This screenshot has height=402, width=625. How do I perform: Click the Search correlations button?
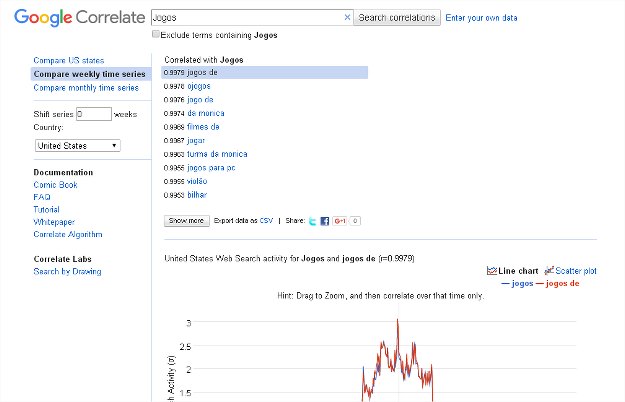(x=397, y=18)
